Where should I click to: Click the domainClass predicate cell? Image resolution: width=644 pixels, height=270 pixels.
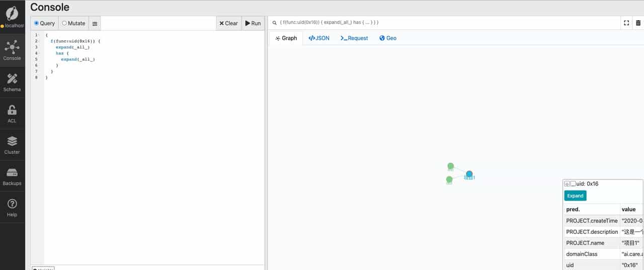tap(592, 254)
